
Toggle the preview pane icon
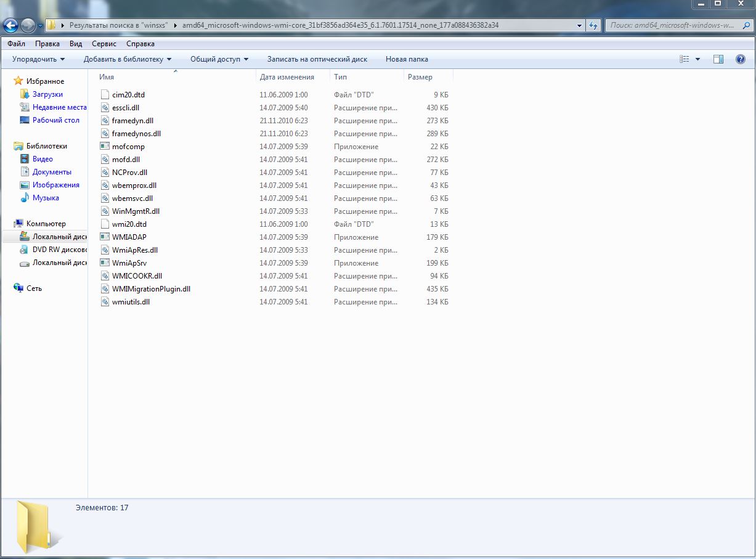718,59
